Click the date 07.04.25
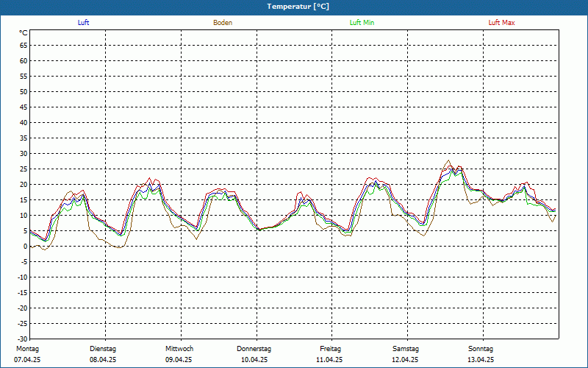This screenshot has height=368, width=588. click(27, 360)
